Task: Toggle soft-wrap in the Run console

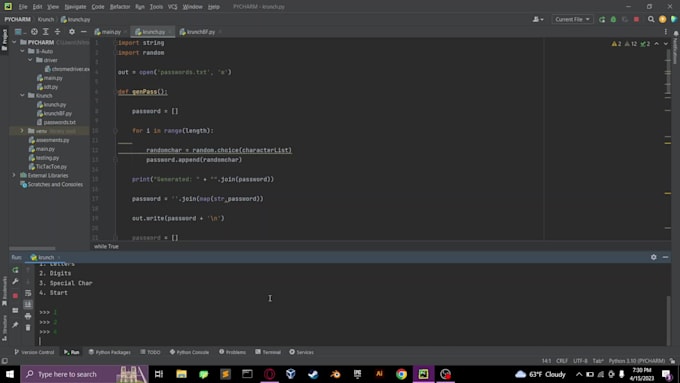Action: 28,293
